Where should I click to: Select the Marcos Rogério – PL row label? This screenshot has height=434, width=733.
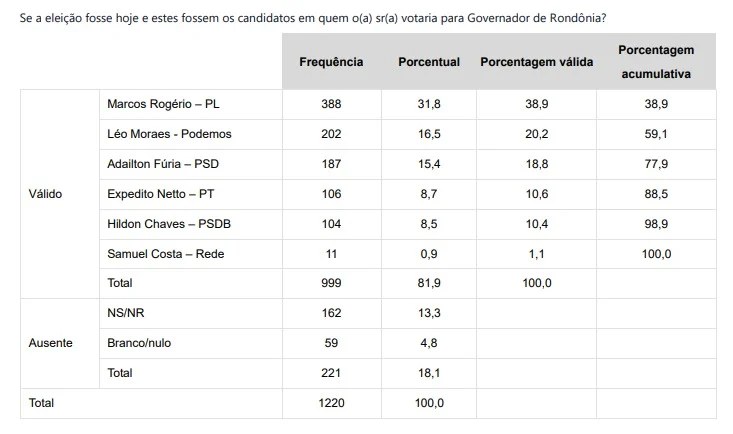[x=162, y=104]
